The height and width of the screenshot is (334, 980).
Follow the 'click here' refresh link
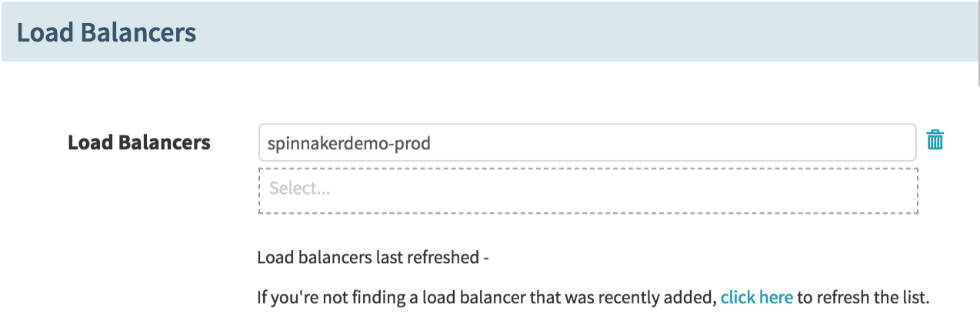pyautogui.click(x=756, y=297)
